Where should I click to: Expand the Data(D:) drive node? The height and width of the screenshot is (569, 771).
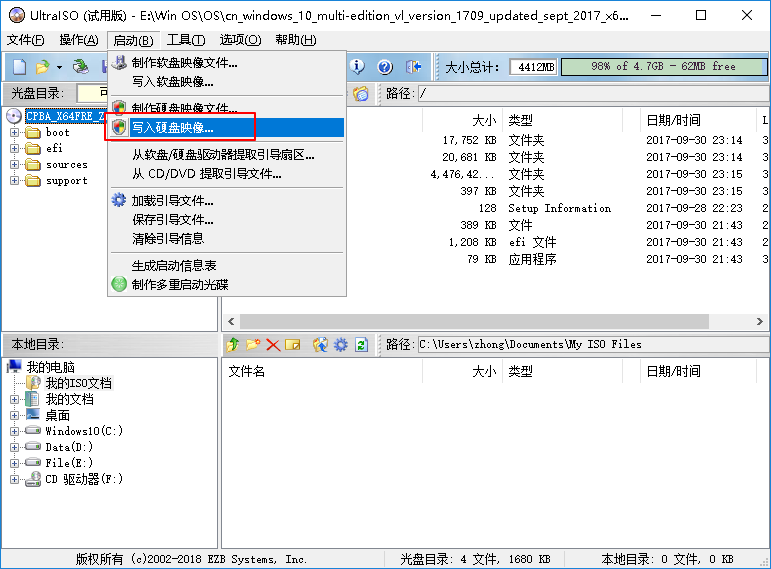pyautogui.click(x=14, y=447)
